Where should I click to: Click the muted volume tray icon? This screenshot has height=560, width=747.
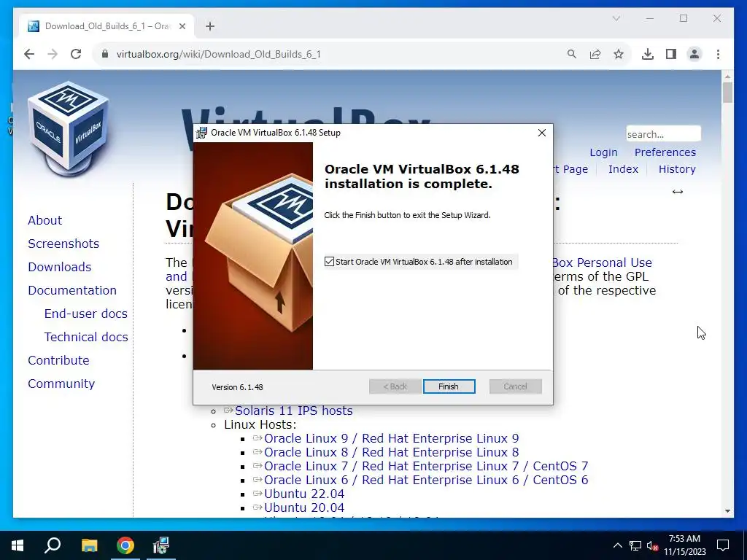653,545
